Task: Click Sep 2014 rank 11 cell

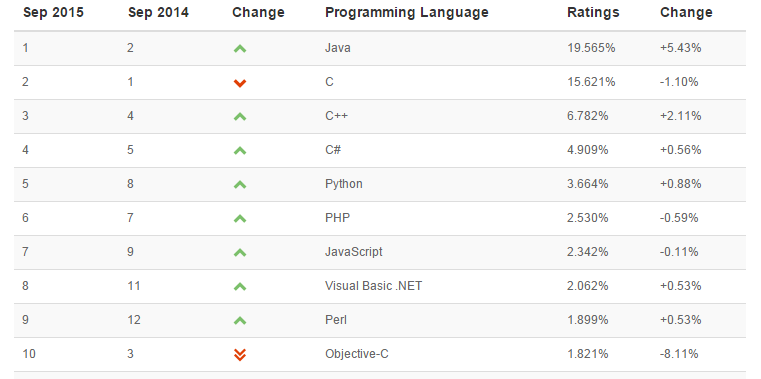Action: point(134,286)
